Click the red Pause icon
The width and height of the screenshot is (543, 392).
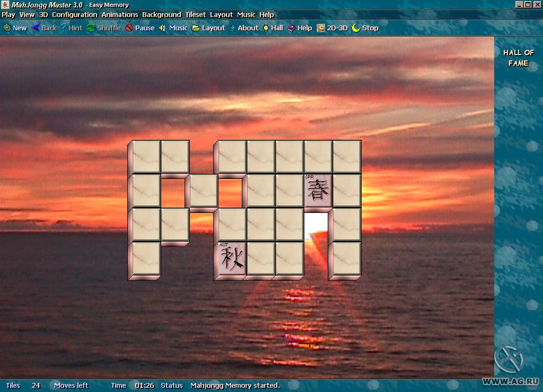coord(129,28)
